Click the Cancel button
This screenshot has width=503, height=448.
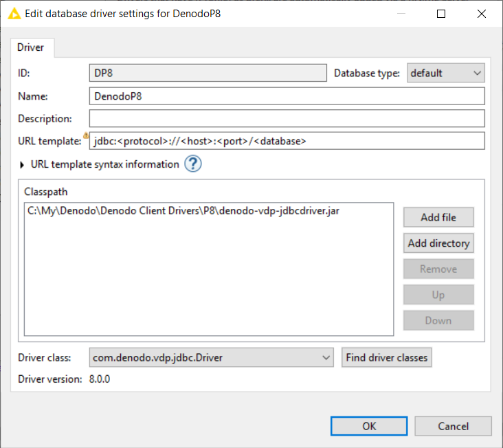pos(453,426)
